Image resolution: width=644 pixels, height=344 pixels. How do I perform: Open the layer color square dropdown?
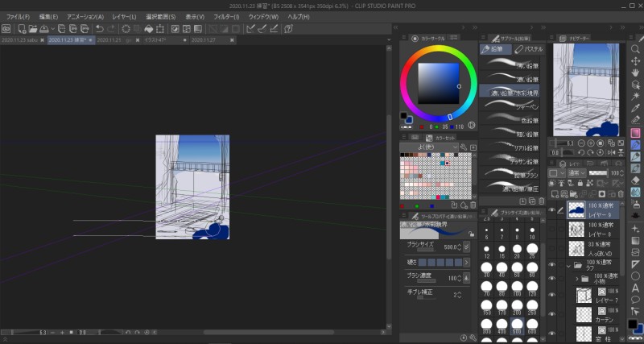click(x=557, y=173)
